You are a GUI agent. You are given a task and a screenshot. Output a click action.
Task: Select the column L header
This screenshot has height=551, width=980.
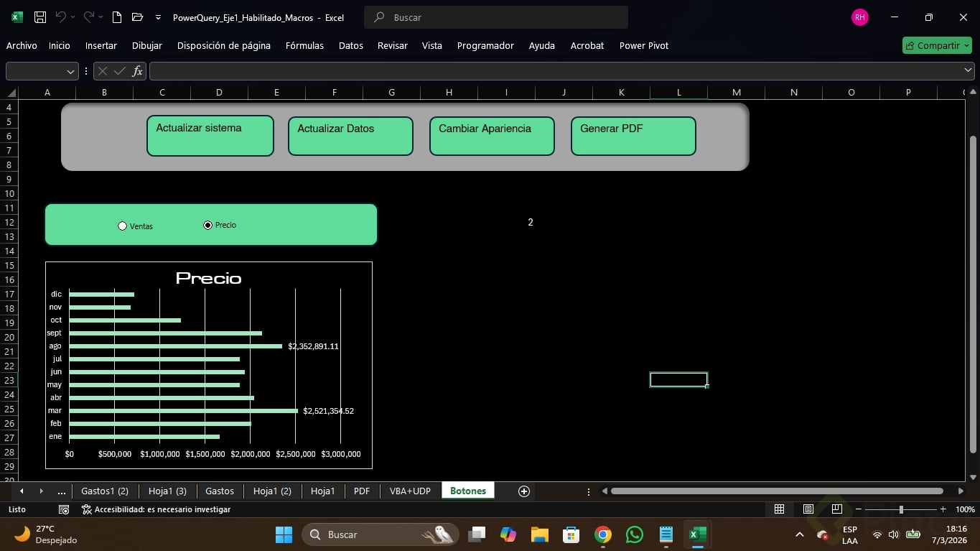click(x=678, y=92)
